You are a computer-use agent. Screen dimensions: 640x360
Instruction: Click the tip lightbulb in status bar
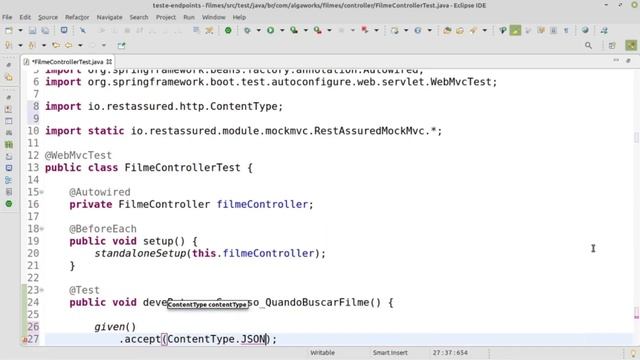point(633,353)
